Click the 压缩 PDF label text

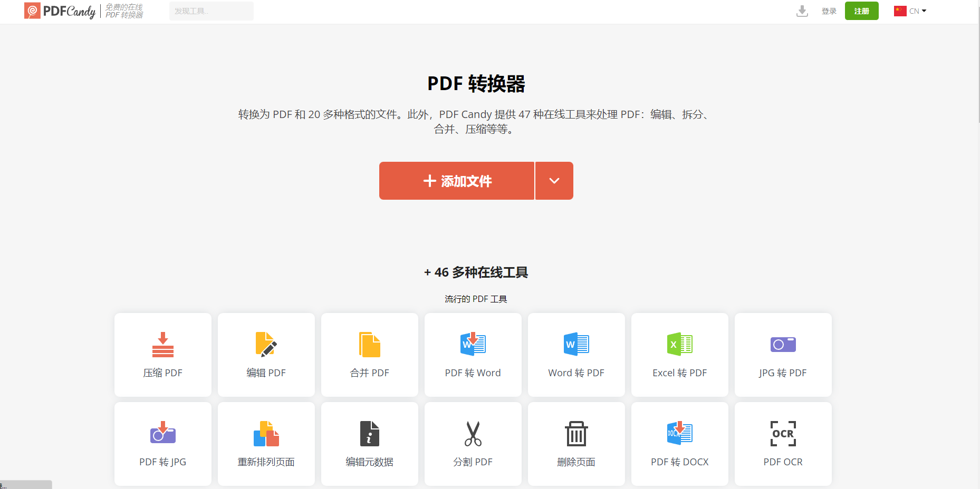(163, 373)
